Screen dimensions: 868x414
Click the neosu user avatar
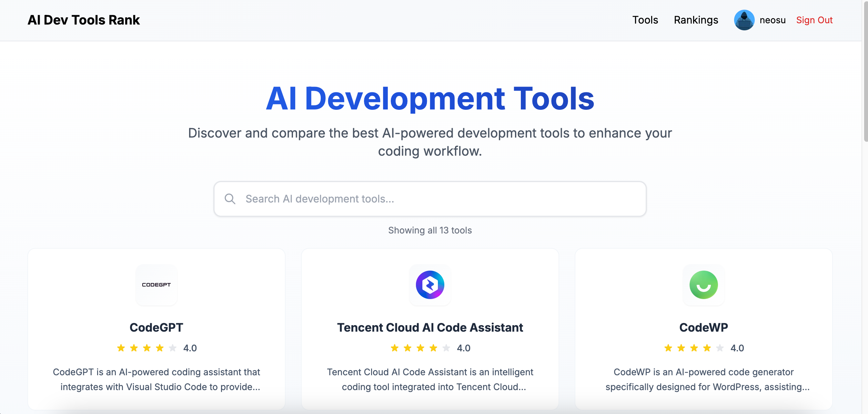click(744, 20)
